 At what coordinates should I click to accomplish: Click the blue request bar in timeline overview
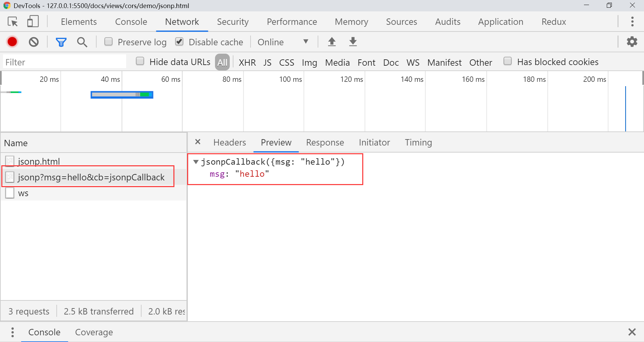(x=122, y=95)
